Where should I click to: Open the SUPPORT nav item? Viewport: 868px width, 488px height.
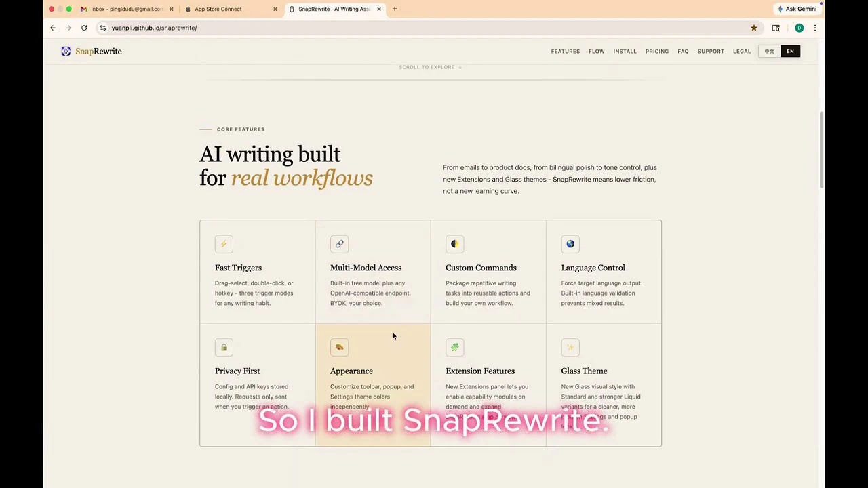[711, 52]
